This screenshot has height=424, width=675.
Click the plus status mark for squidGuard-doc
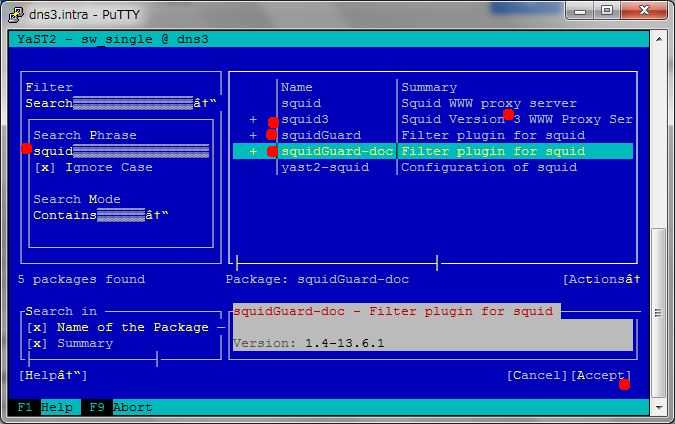[253, 152]
